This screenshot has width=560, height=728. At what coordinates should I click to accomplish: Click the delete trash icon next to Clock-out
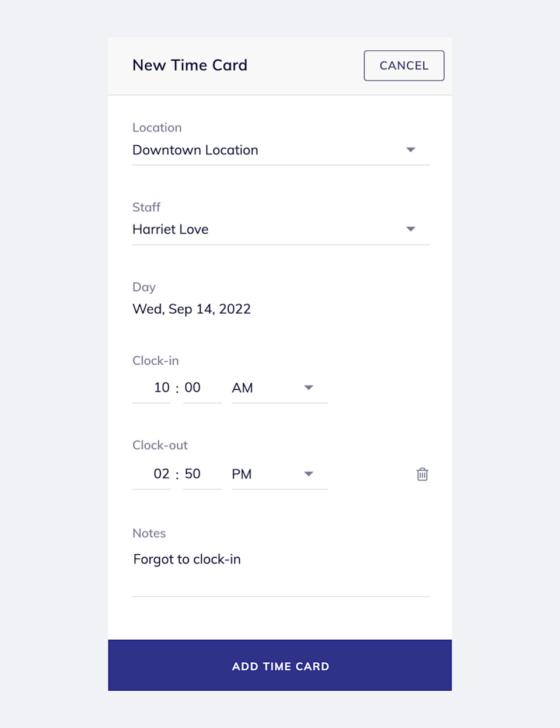(422, 474)
